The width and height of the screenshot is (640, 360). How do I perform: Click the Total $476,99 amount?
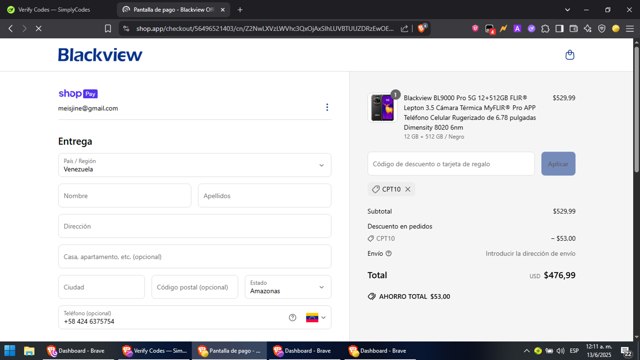coord(560,275)
